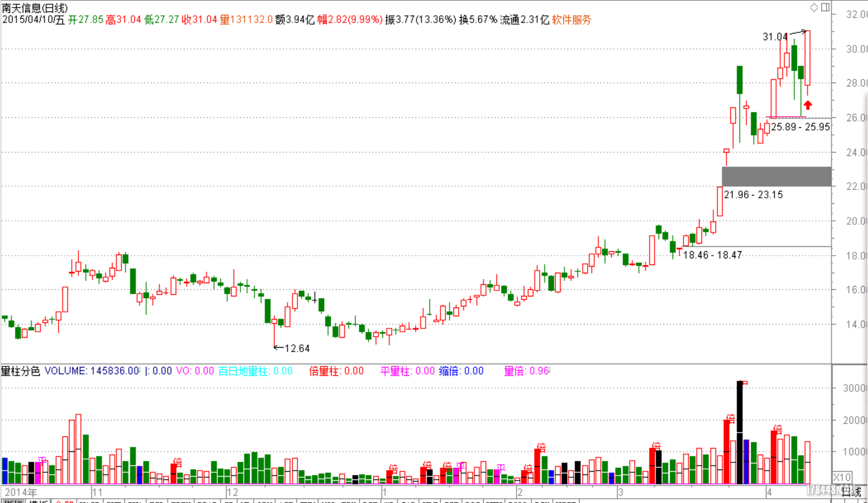Click the 南天信息(日线) chart title
Image resolution: width=868 pixels, height=503 pixels.
tap(35, 8)
